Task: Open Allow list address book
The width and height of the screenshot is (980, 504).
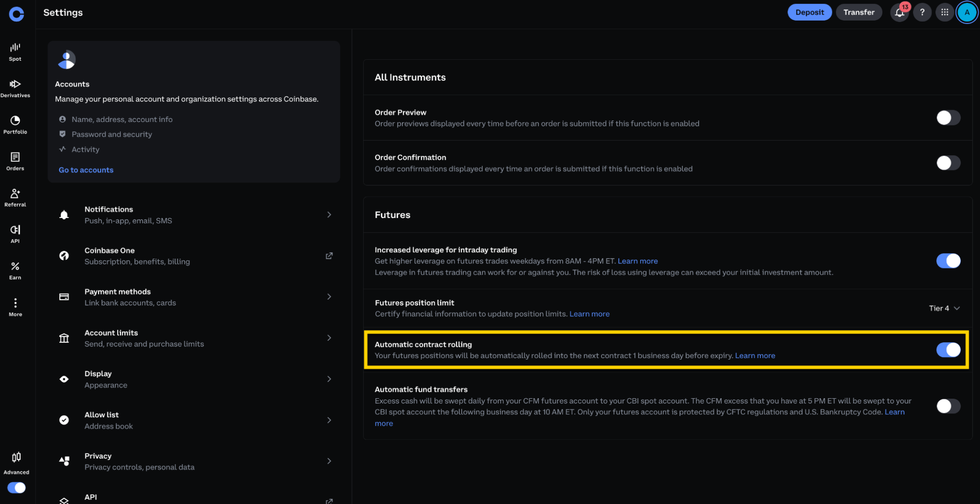Action: (x=194, y=420)
